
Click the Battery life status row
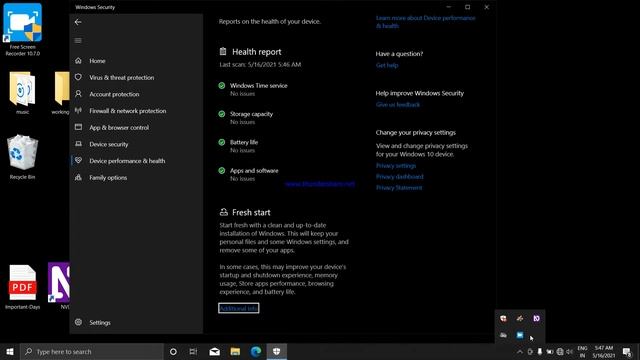point(238,146)
